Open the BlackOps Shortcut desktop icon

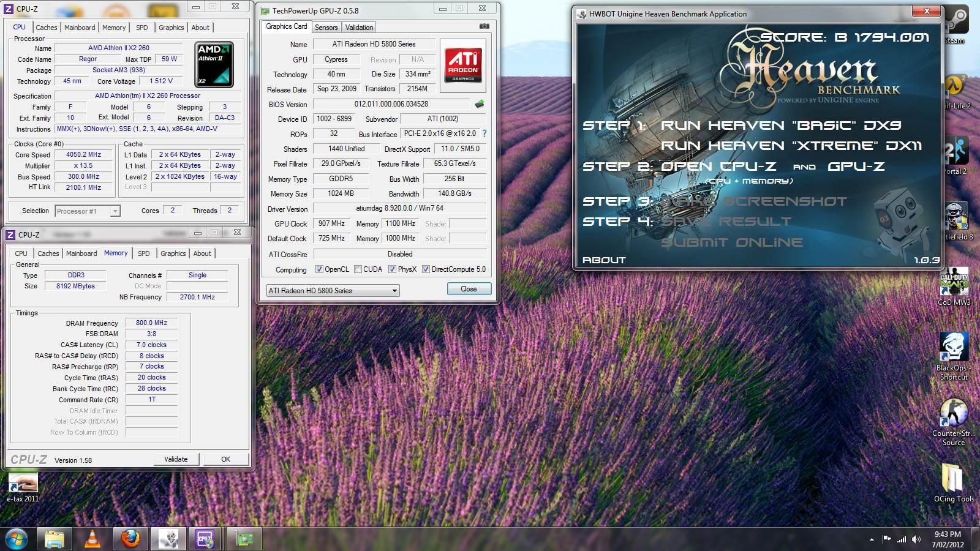[954, 356]
